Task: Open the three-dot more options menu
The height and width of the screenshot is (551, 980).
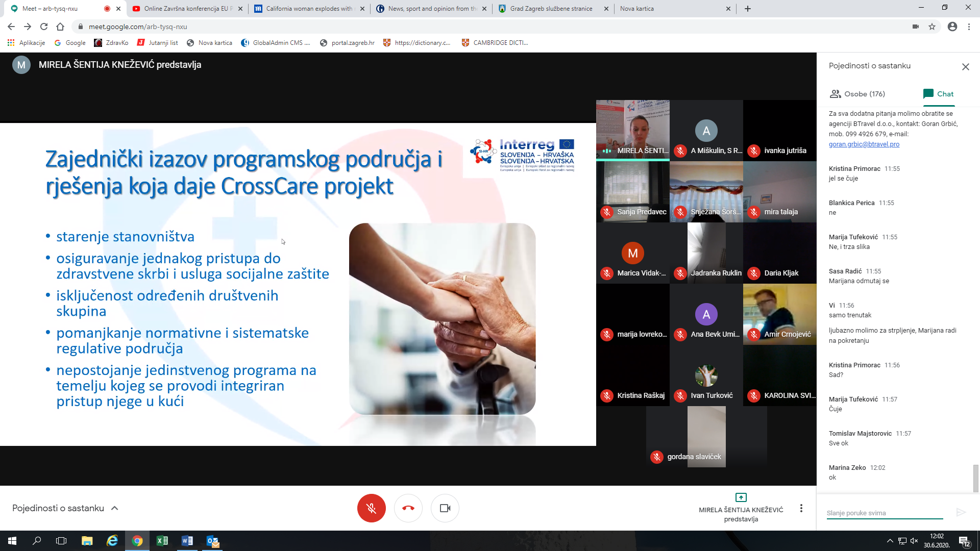Action: click(801, 508)
